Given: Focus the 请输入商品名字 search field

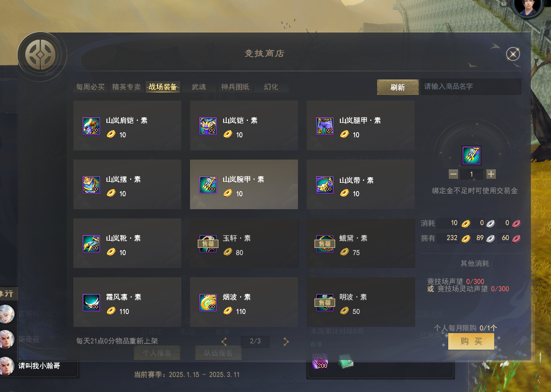Looking at the screenshot, I should point(471,87).
